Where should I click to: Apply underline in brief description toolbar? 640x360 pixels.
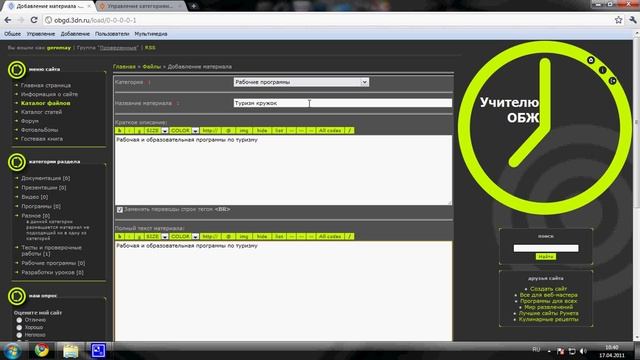pos(139,131)
